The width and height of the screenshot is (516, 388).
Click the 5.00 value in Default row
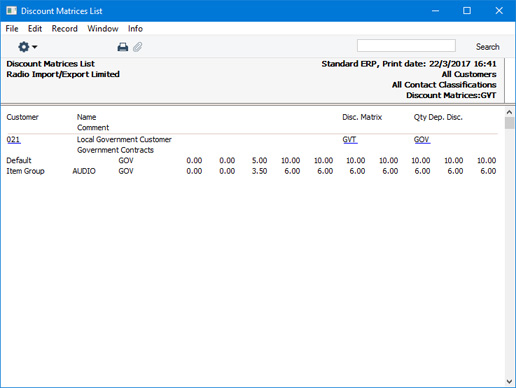(259, 160)
